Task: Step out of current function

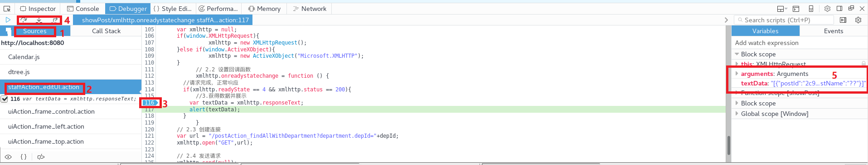Action: point(55,20)
